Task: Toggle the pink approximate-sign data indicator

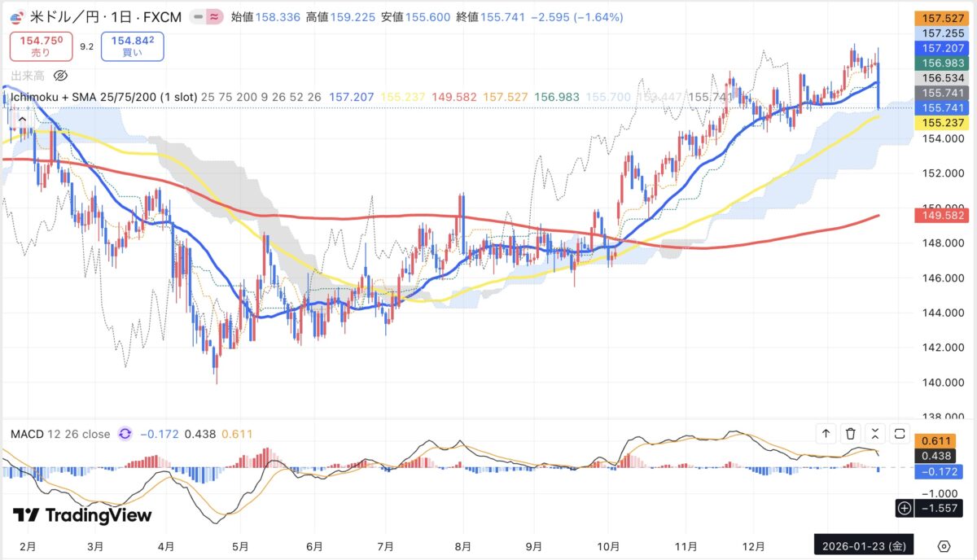Action: tap(215, 17)
